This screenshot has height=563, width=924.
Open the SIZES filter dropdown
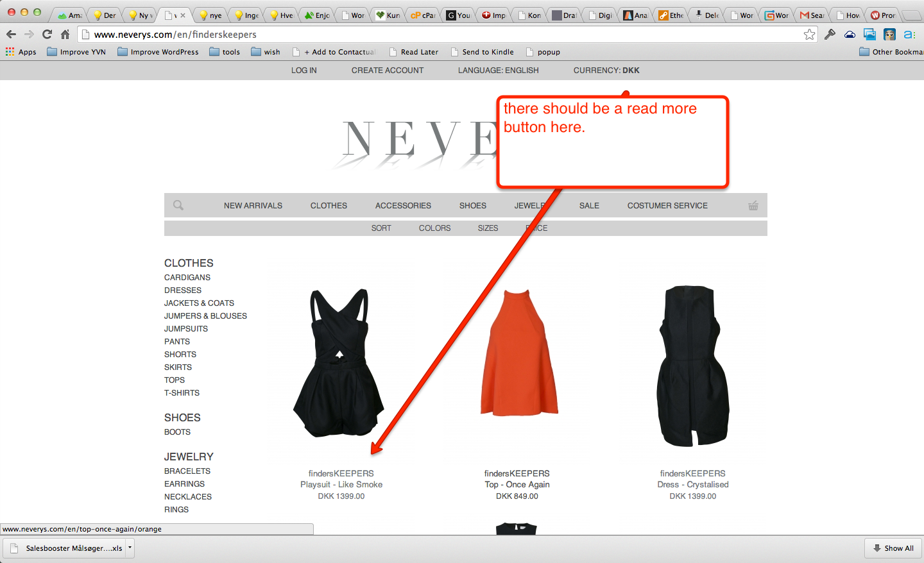(488, 228)
